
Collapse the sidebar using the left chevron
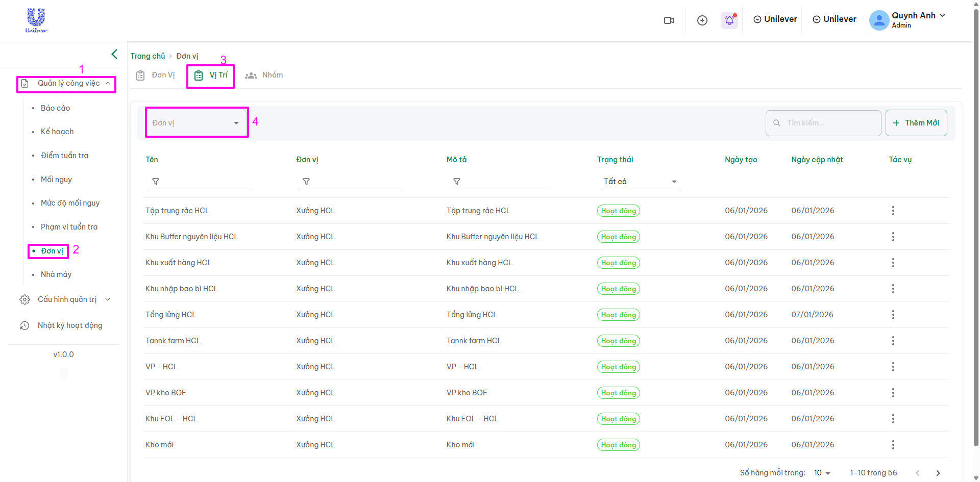coord(114,54)
